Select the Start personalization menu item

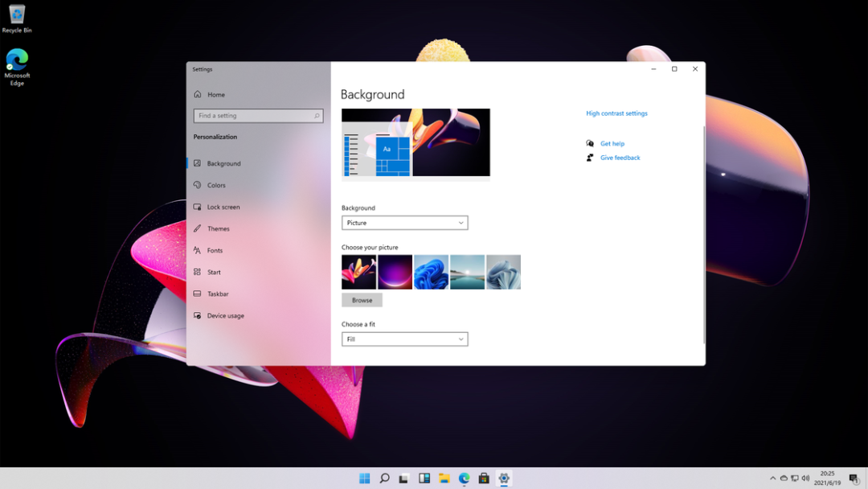point(214,272)
